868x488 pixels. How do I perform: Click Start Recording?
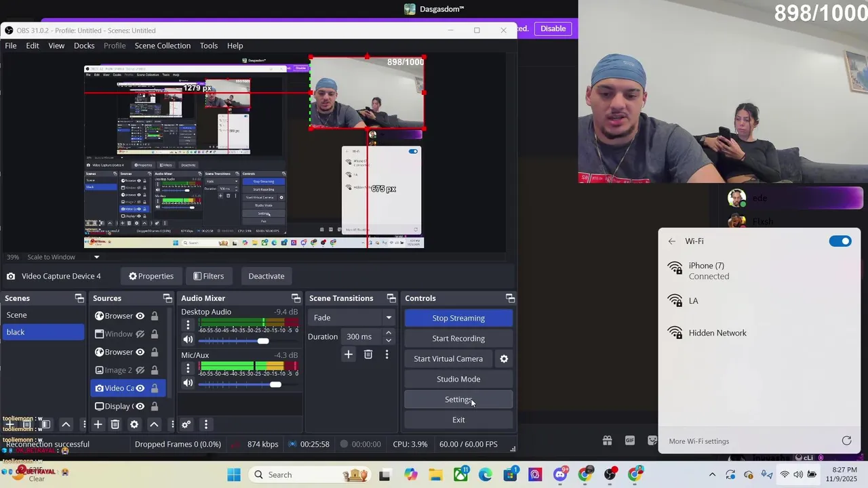pyautogui.click(x=458, y=338)
